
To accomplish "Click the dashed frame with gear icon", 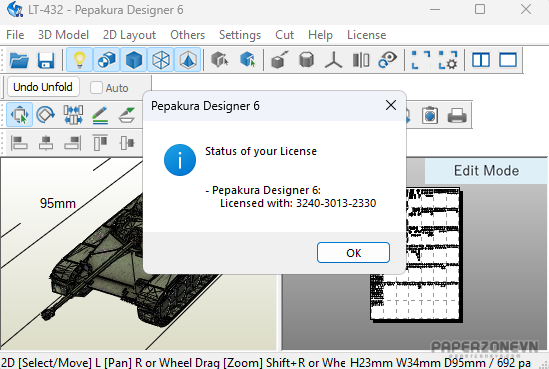I will pyautogui.click(x=448, y=60).
